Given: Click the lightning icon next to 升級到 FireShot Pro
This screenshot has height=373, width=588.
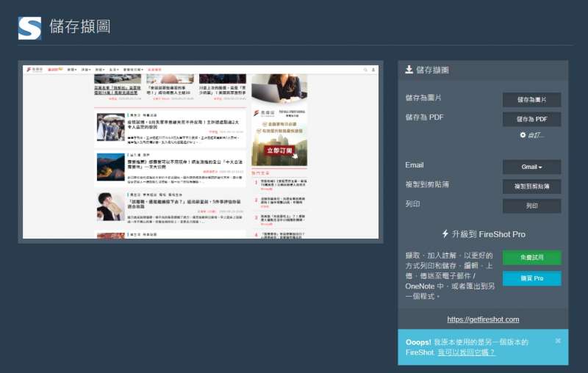Looking at the screenshot, I should 445,234.
